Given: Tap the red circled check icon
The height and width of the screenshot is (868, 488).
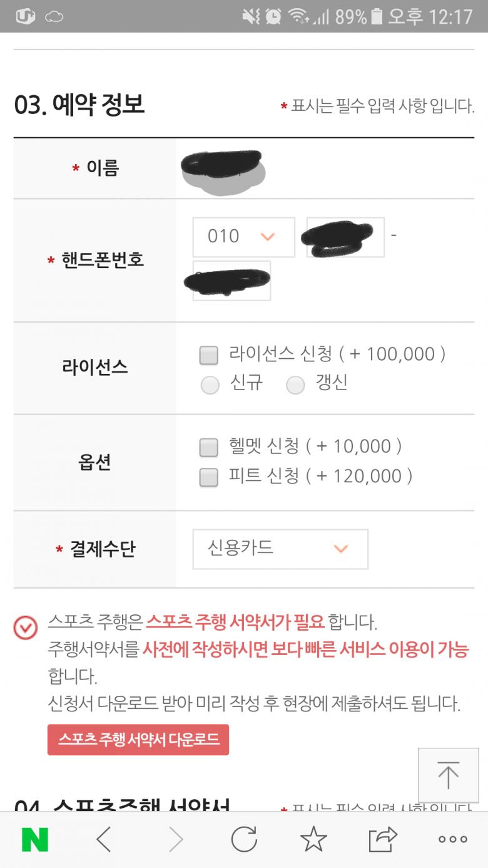Looking at the screenshot, I should pos(26,628).
